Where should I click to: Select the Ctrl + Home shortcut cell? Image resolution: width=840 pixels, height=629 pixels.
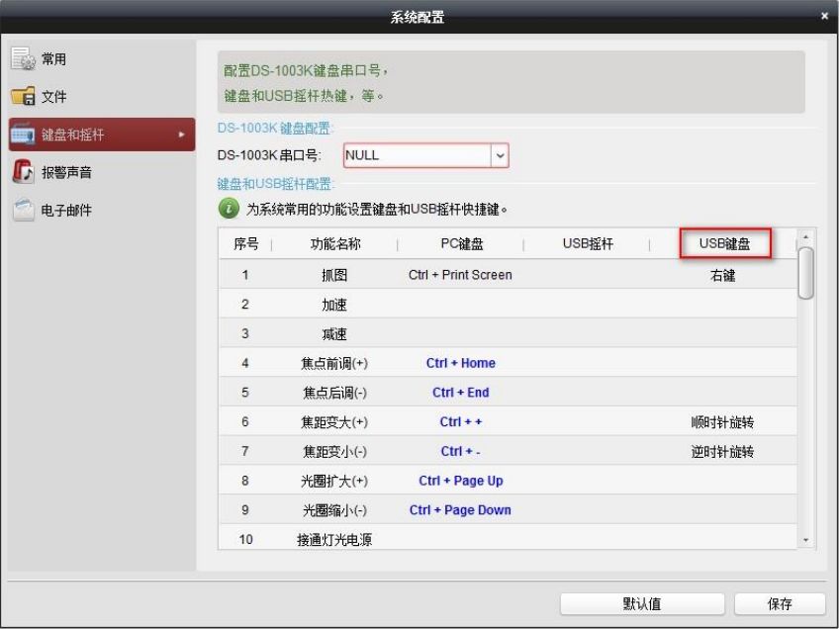[x=460, y=363]
